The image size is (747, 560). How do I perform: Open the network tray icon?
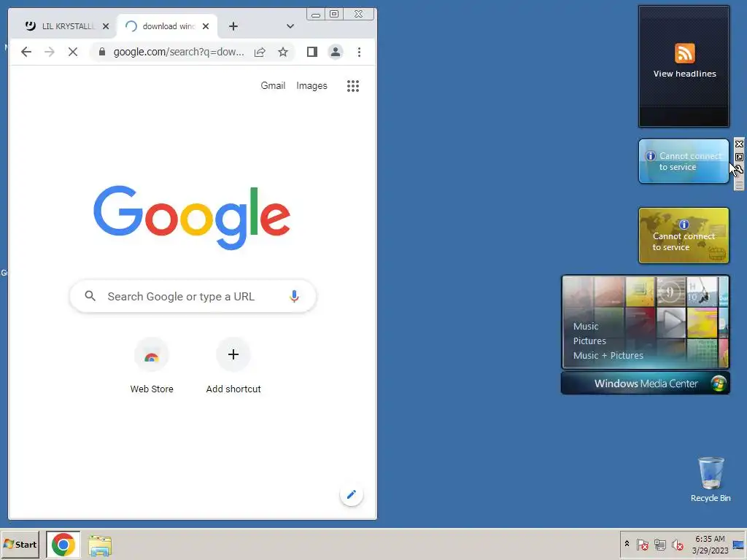(659, 544)
